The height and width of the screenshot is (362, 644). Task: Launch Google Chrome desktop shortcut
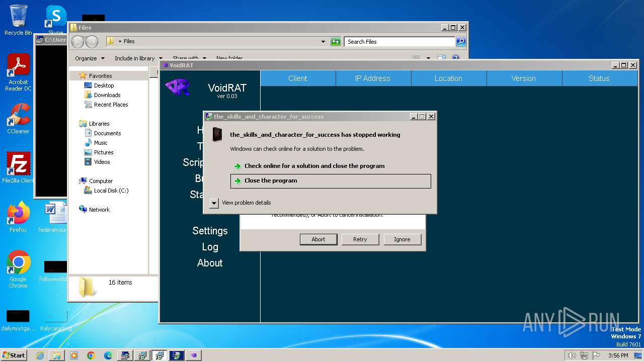(18, 269)
